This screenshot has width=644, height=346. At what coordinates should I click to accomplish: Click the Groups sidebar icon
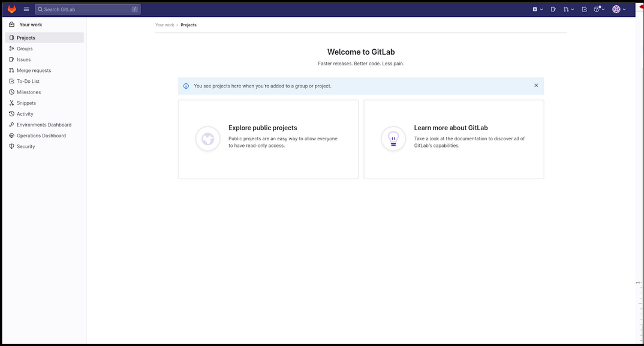(x=11, y=49)
